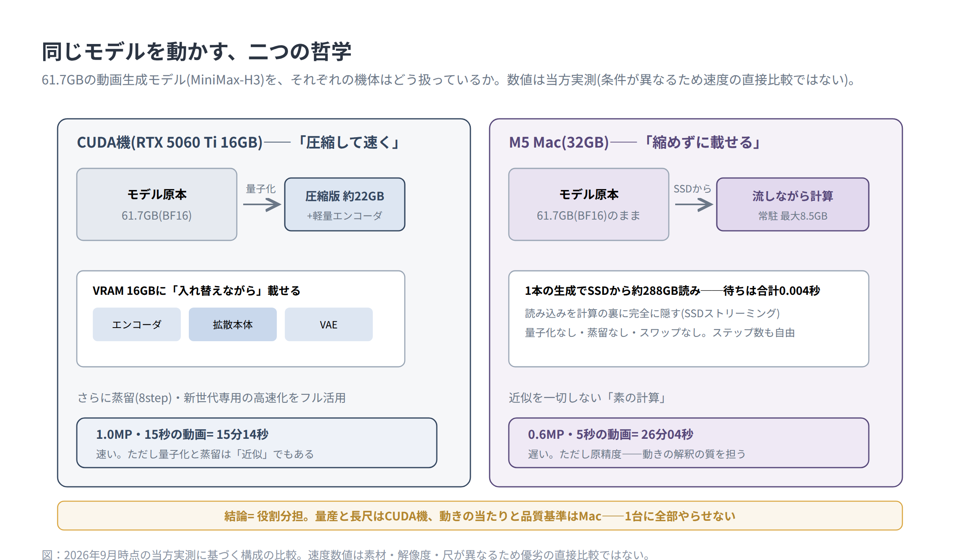Select the 拡散本体 chip
Image resolution: width=960 pixels, height=560 pixels.
click(233, 324)
